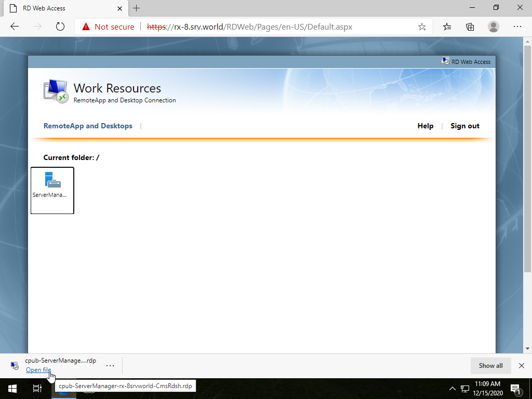
Task: Click the network icon in system tray
Action: [465, 389]
